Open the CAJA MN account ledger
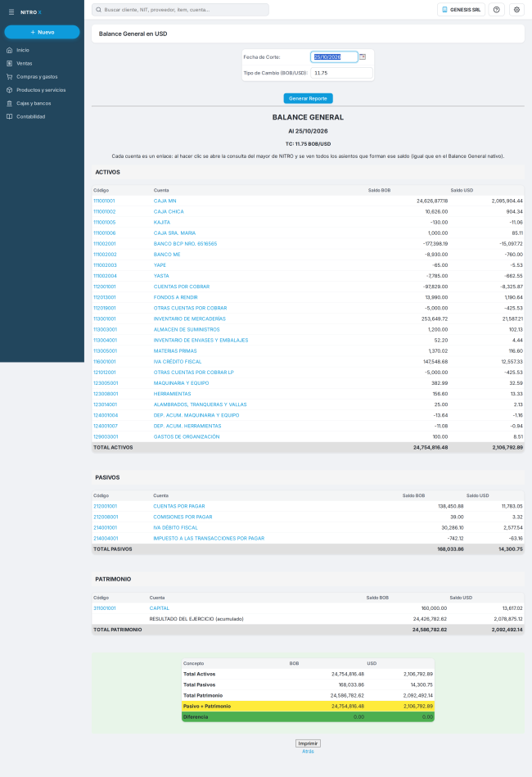 coord(165,201)
